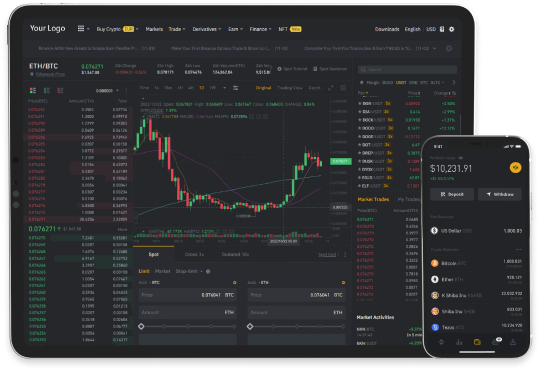Switch to the Cross 3x tab

194,255
